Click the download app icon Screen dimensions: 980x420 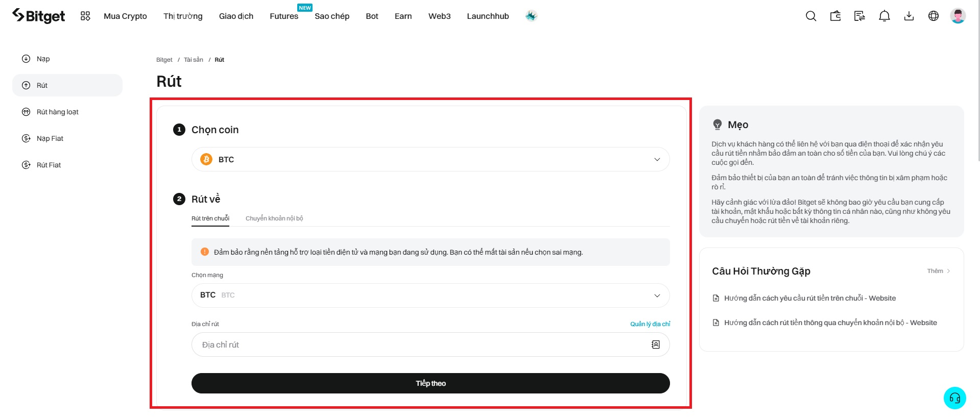tap(909, 16)
